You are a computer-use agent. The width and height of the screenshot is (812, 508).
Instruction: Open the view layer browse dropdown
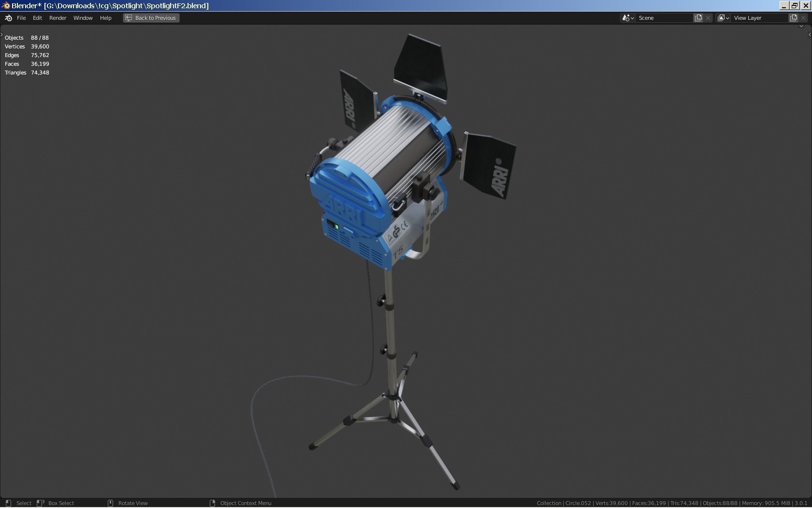(x=723, y=18)
